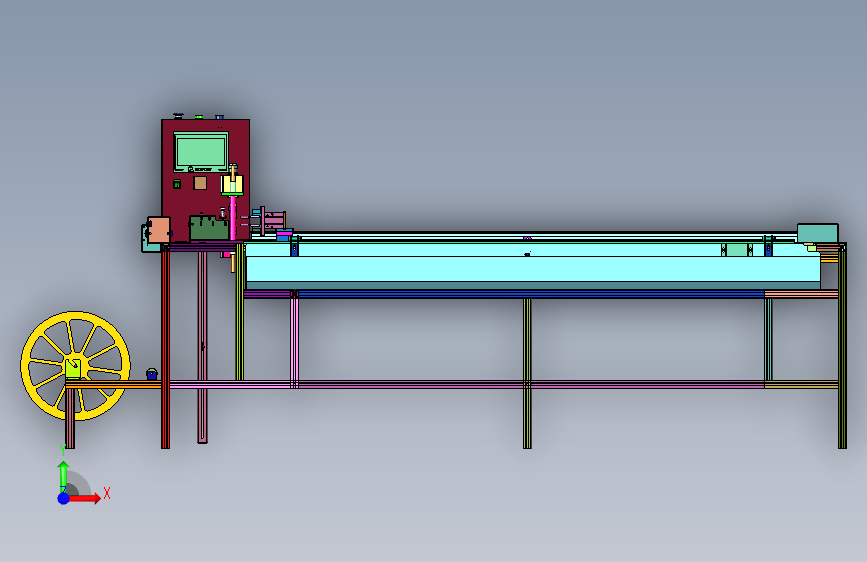Select the yellow spoked reel wheel
Viewport: 867px width, 562px height.
coord(75,366)
